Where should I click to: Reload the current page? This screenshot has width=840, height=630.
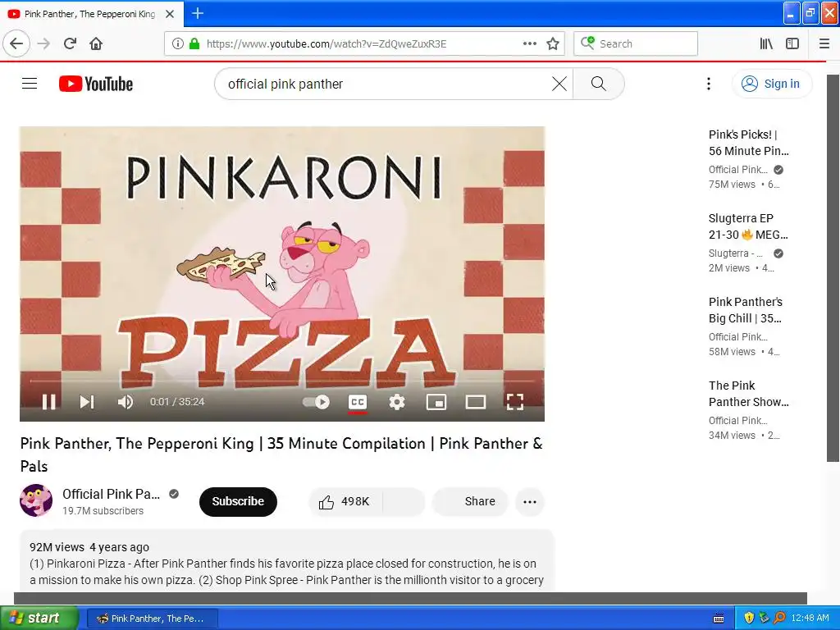70,44
